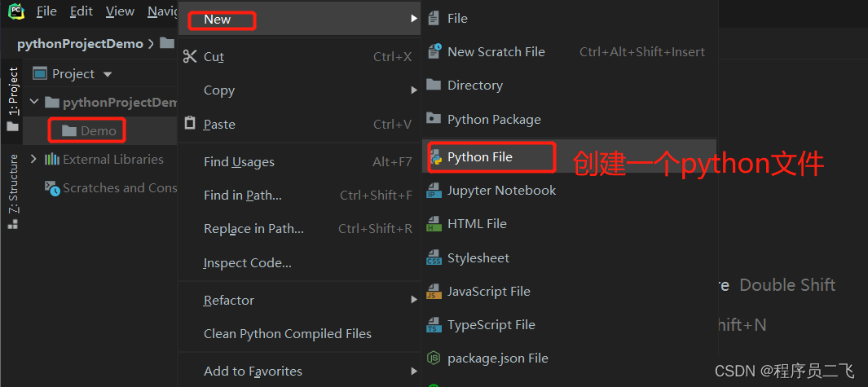
Task: Open Add to Favorites submenu
Action: tap(299, 371)
